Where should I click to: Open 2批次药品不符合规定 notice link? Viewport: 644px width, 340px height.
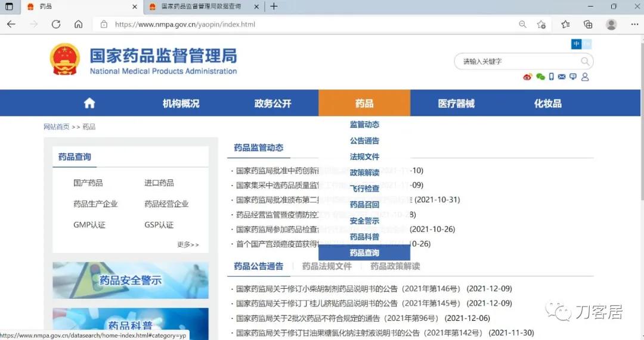337,319
